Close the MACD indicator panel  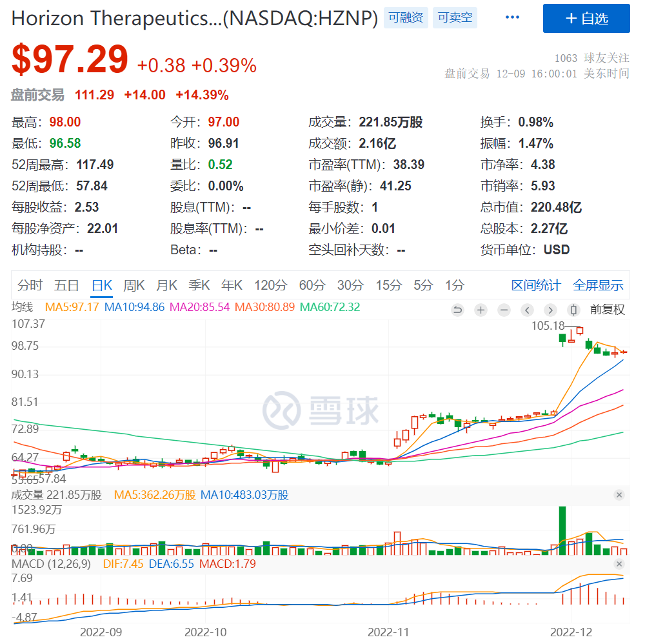click(619, 564)
